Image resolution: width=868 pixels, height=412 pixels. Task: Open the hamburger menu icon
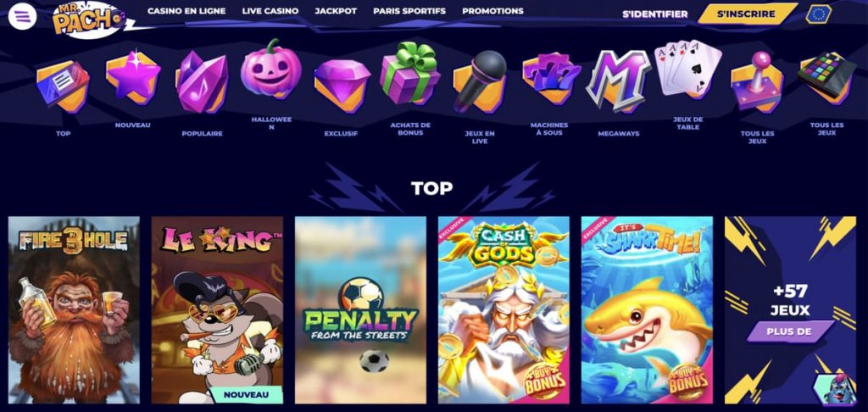pos(23,17)
